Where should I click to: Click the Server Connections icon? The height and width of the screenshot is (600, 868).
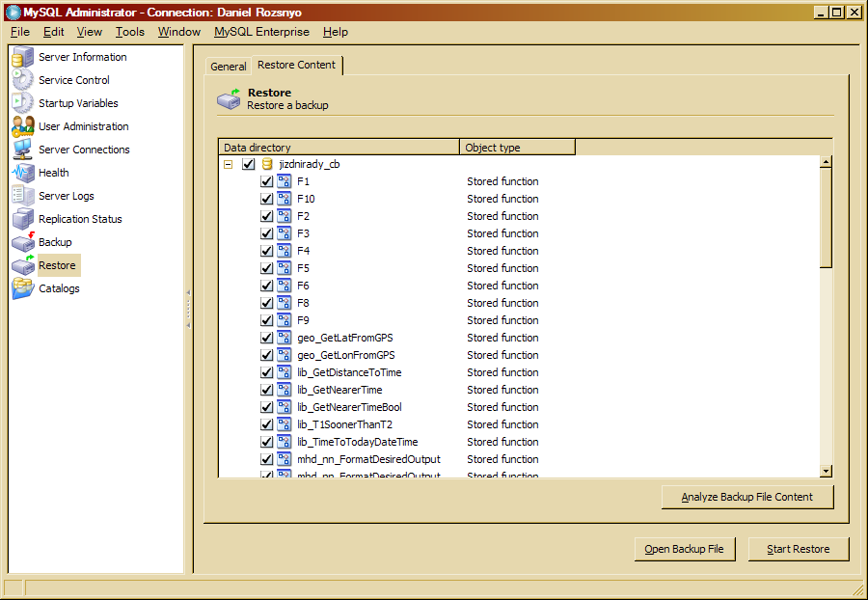[23, 150]
